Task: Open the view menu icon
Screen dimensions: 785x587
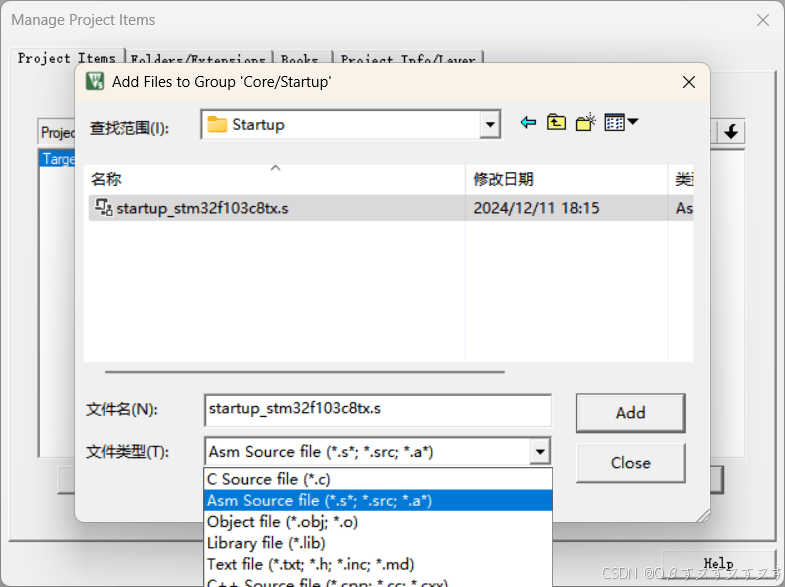Action: point(621,122)
